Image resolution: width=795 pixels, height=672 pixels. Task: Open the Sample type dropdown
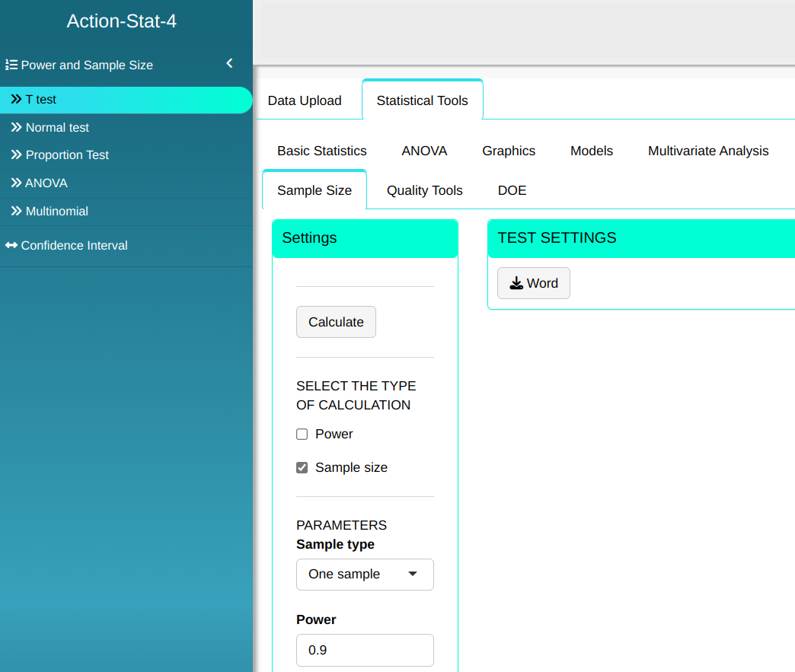click(365, 575)
